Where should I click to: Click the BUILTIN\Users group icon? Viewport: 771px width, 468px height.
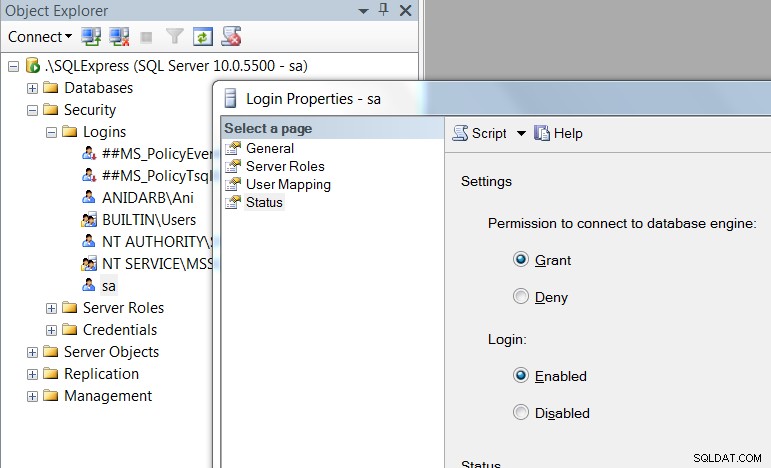coord(89,220)
